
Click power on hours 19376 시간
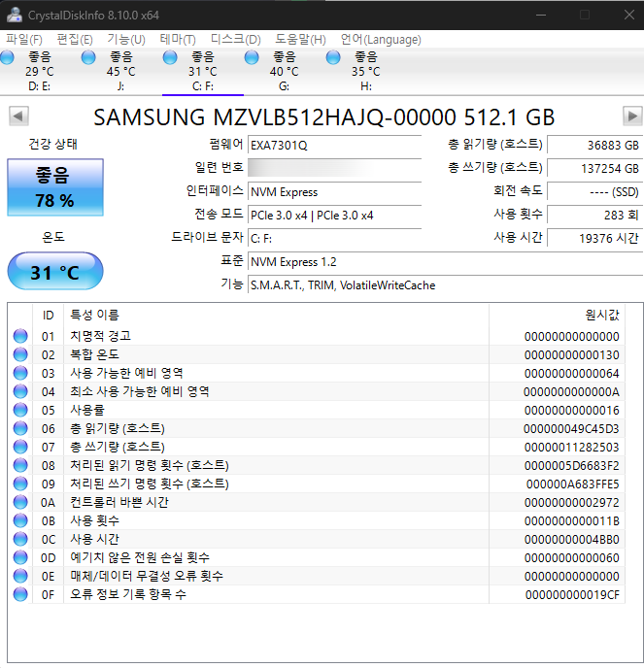click(x=595, y=238)
